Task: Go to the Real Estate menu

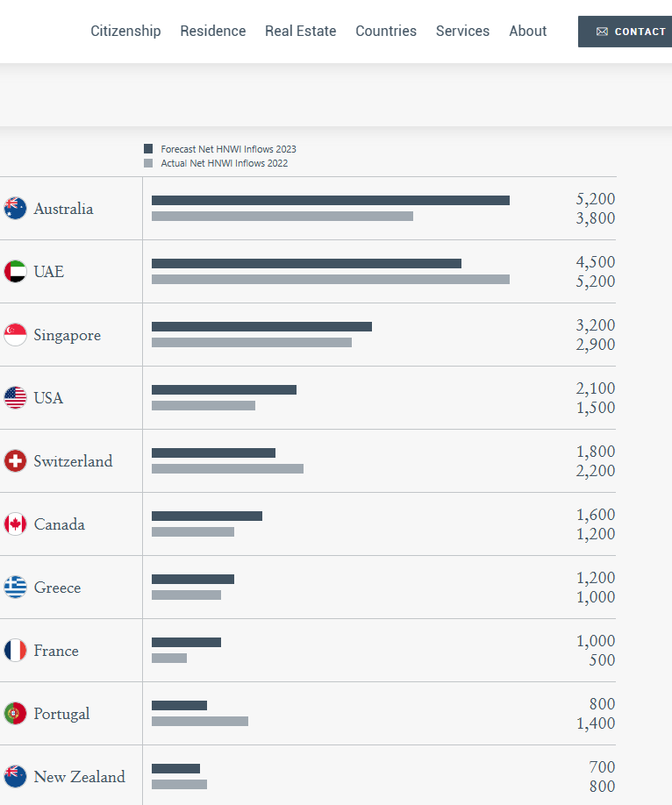Action: pyautogui.click(x=301, y=31)
